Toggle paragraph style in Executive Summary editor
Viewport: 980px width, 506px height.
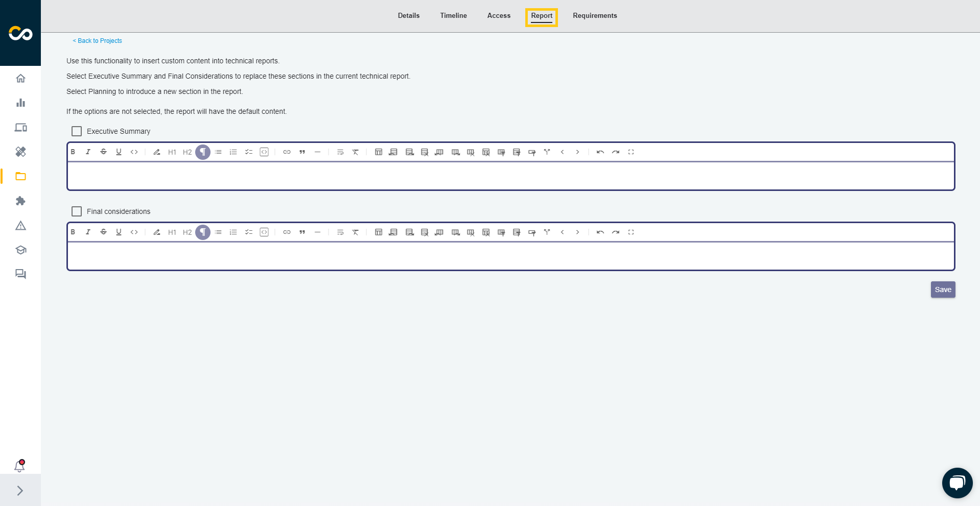(203, 152)
